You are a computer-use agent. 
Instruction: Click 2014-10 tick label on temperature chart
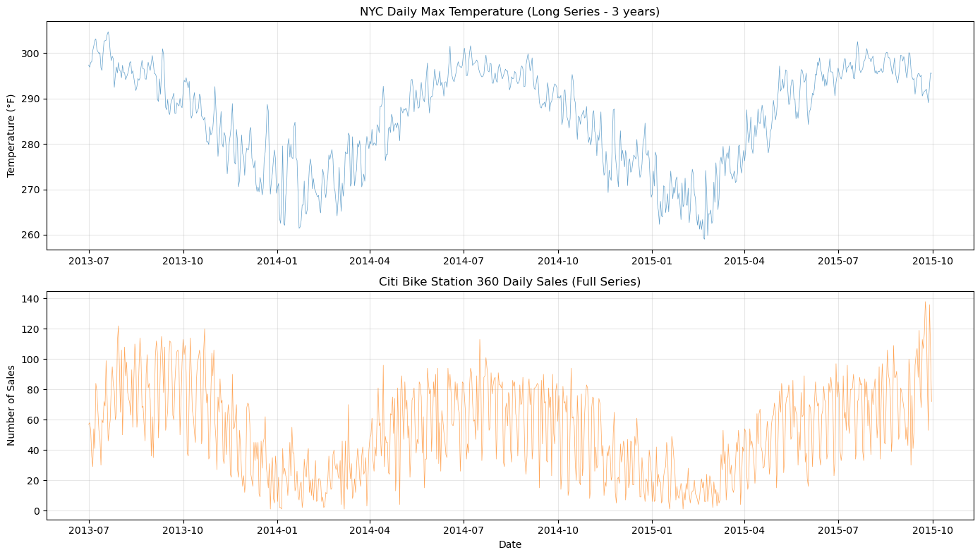click(558, 260)
